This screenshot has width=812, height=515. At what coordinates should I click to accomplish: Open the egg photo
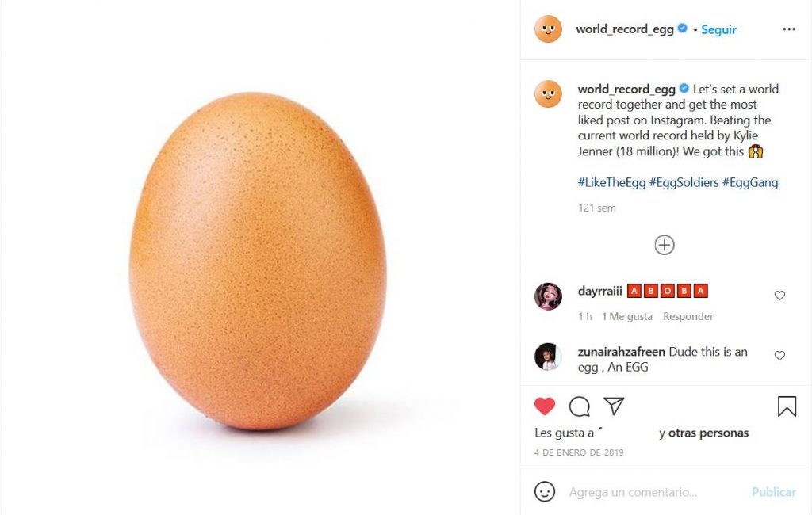[259, 261]
